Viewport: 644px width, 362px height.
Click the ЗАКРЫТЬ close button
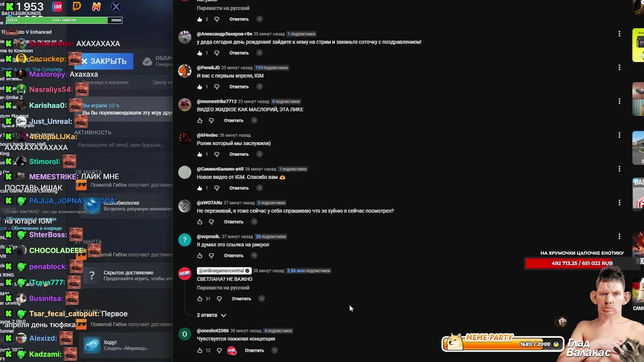point(104,61)
